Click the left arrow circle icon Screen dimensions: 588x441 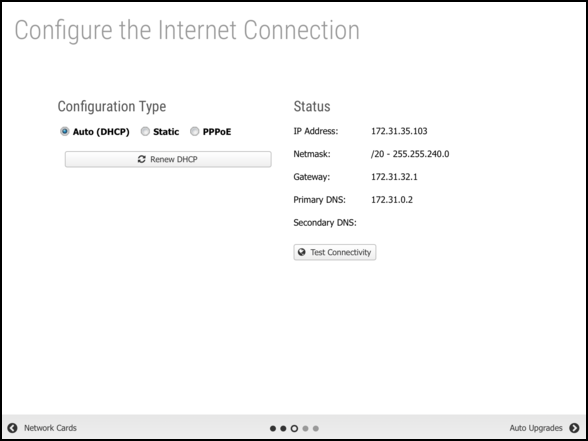click(12, 428)
